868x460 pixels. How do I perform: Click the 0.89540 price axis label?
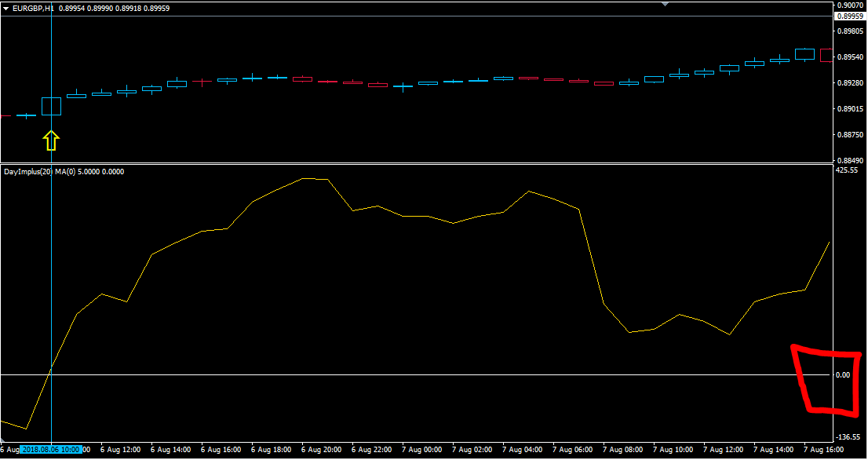850,57
